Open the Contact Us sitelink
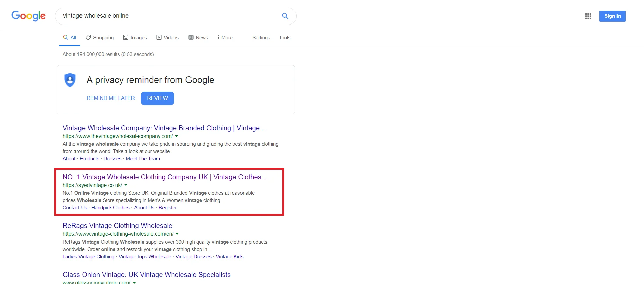The width and height of the screenshot is (644, 284). (75, 208)
